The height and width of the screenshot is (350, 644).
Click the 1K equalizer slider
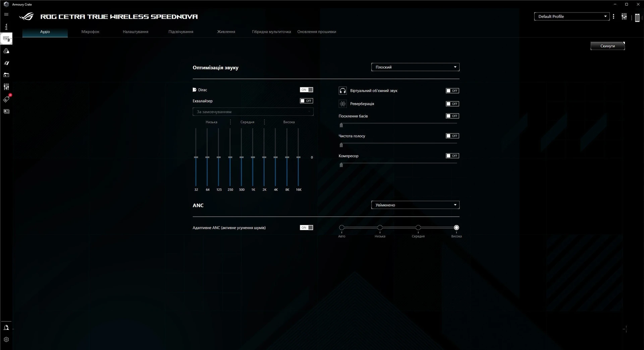[253, 157]
